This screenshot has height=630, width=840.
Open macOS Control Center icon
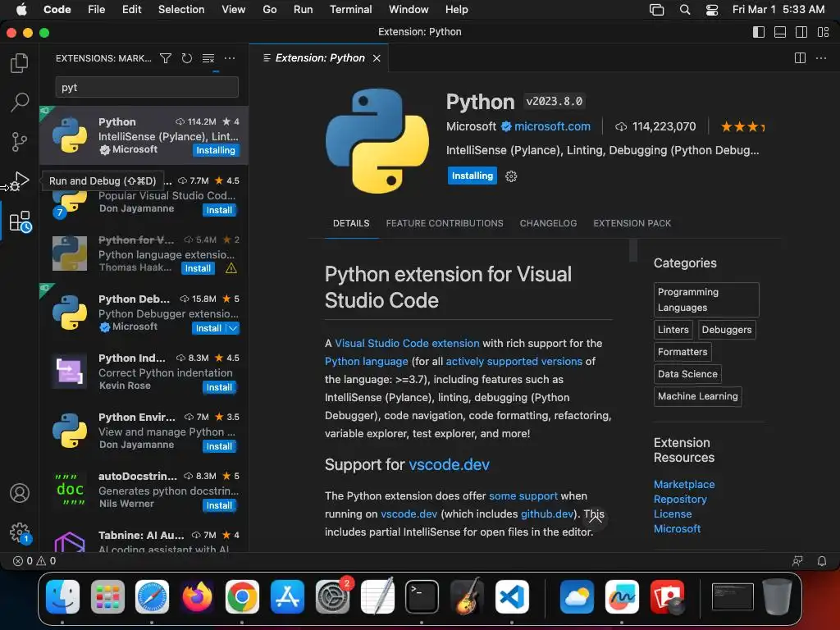pos(711,10)
